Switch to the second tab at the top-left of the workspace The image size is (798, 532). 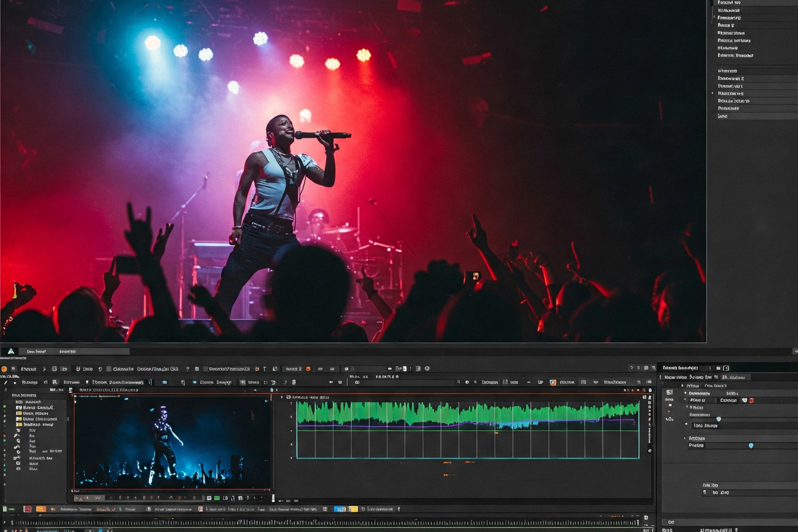(68, 352)
